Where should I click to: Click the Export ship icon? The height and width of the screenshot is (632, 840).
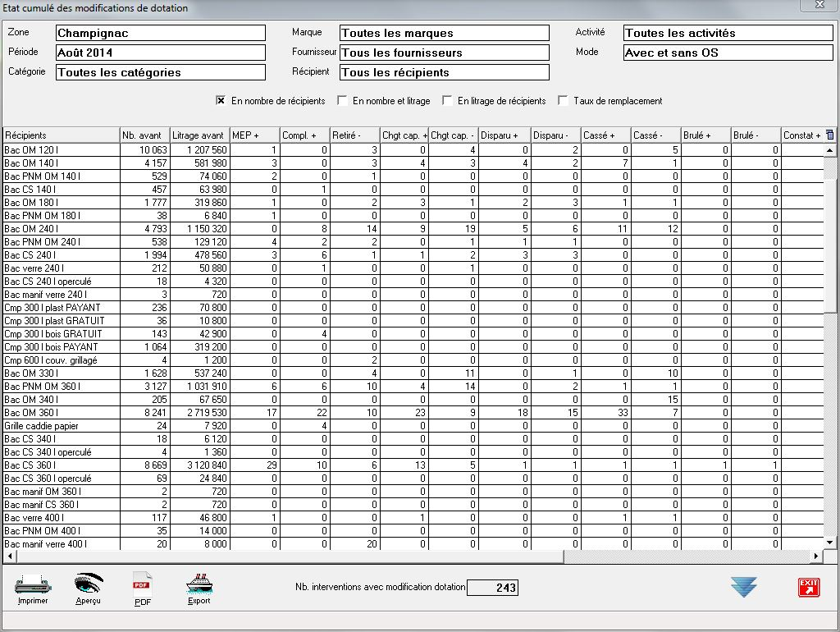tap(199, 585)
